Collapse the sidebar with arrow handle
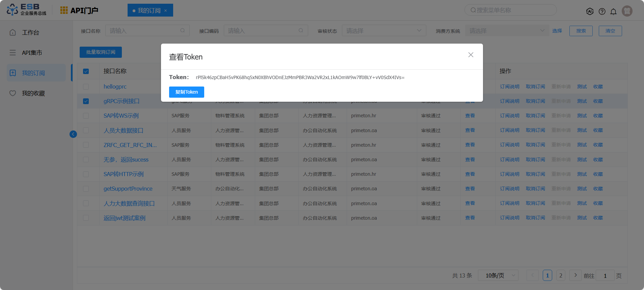The width and height of the screenshot is (644, 290). (x=73, y=134)
